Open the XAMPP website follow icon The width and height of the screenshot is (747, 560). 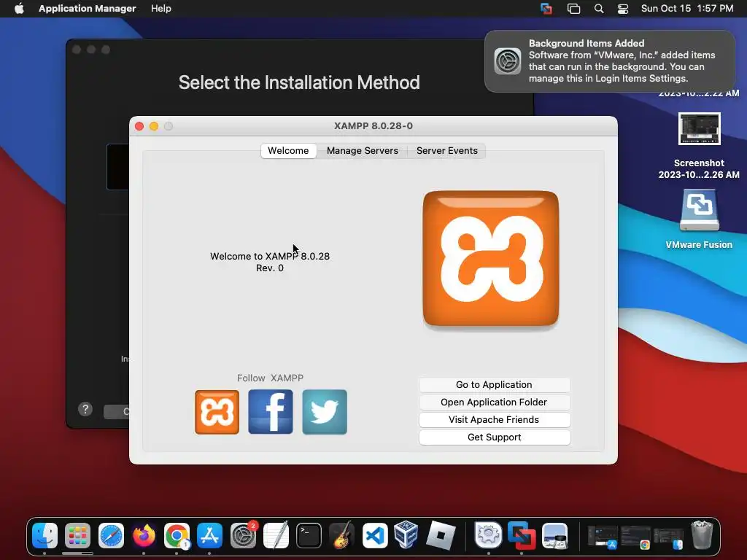(x=217, y=412)
